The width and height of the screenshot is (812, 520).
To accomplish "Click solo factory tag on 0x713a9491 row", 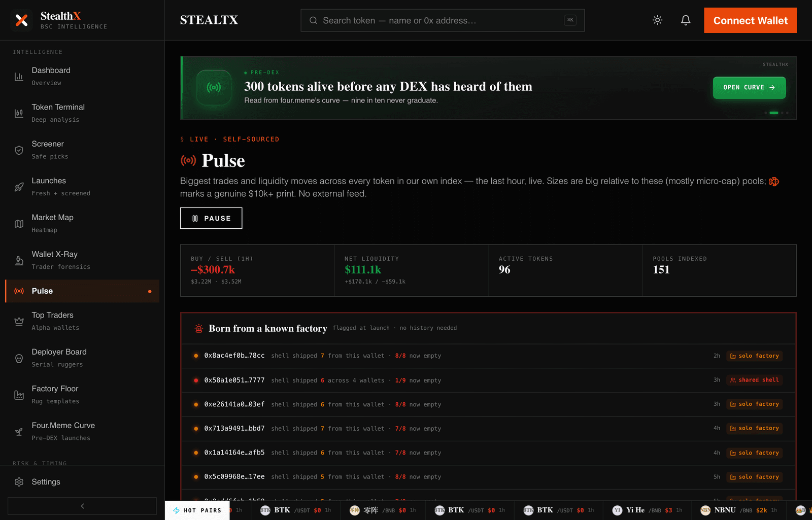I will pyautogui.click(x=754, y=429).
